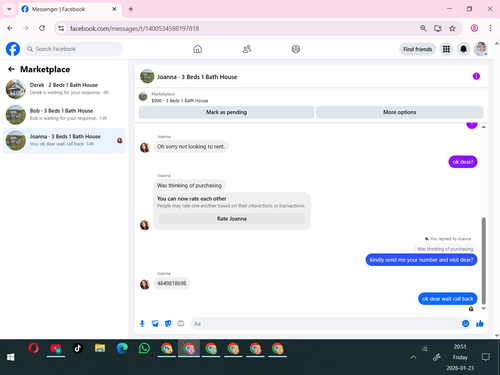The image size is (500, 375).
Task: Choose a GIF icon in composer
Action: pos(181,323)
